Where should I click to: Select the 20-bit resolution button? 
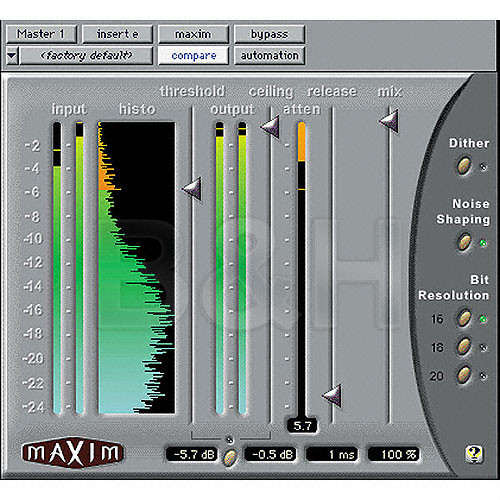[x=464, y=375]
